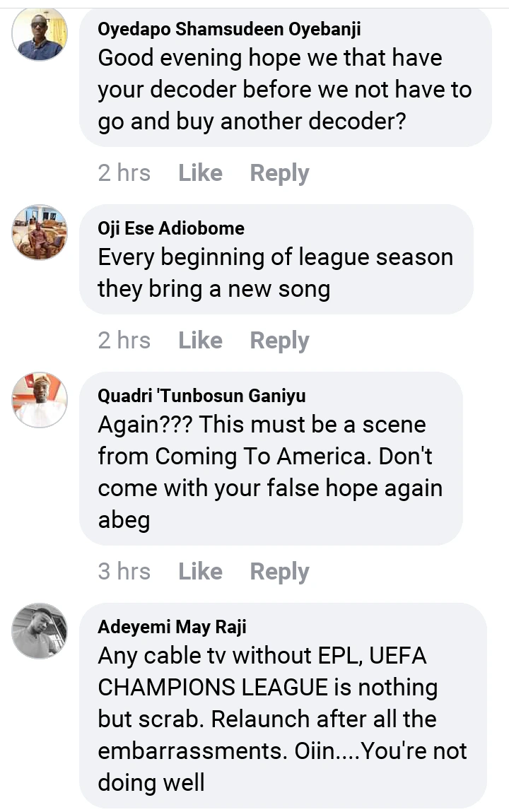Visit Quadri 'Tunbosun Ganiyu's profile name

201,396
